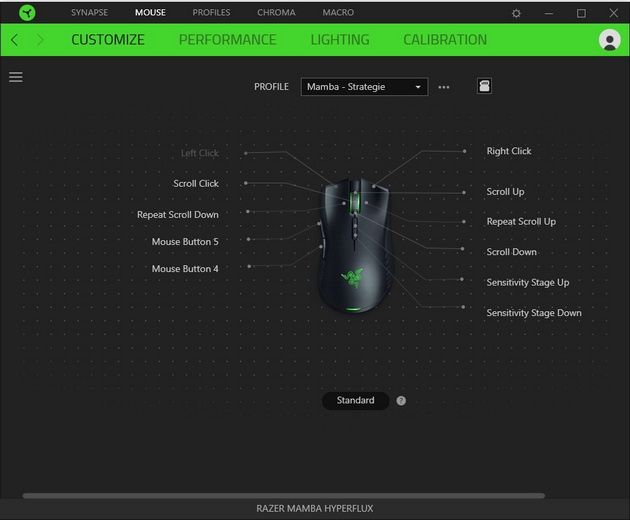Switch to the LIGHTING sub-tab
This screenshot has width=630, height=520.
[x=340, y=40]
